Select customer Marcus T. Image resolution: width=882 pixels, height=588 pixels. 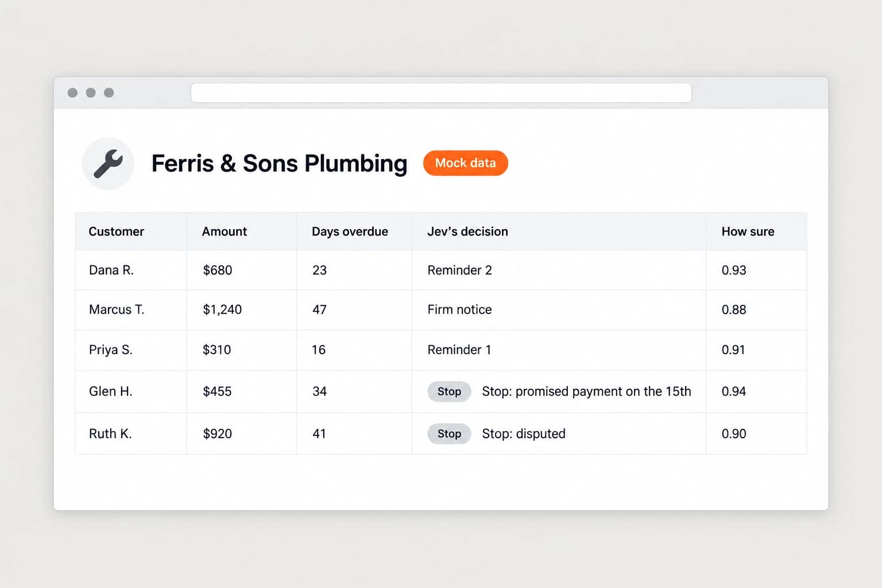[117, 310]
